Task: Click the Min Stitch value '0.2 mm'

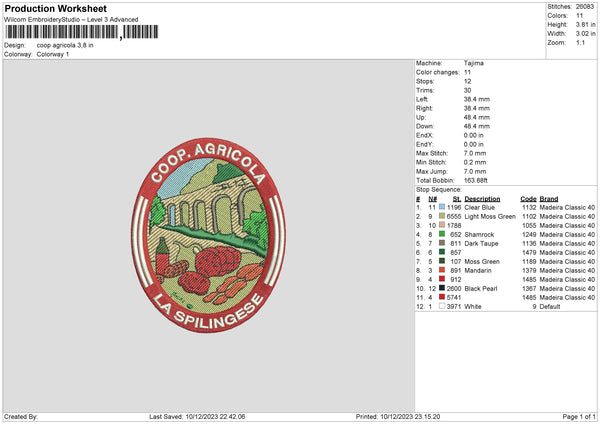Action: pos(475,162)
